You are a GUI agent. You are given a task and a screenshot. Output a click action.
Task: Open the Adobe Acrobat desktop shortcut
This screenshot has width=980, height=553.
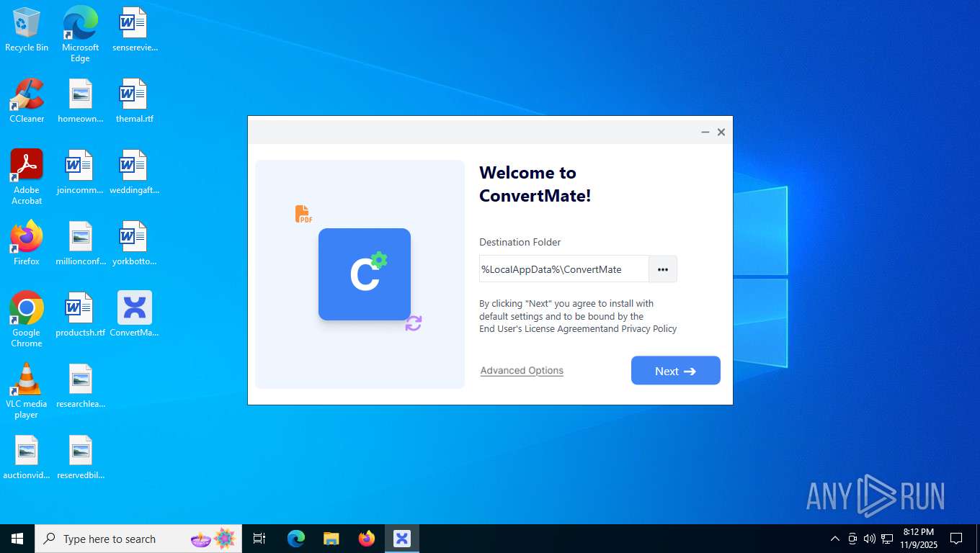point(27,177)
